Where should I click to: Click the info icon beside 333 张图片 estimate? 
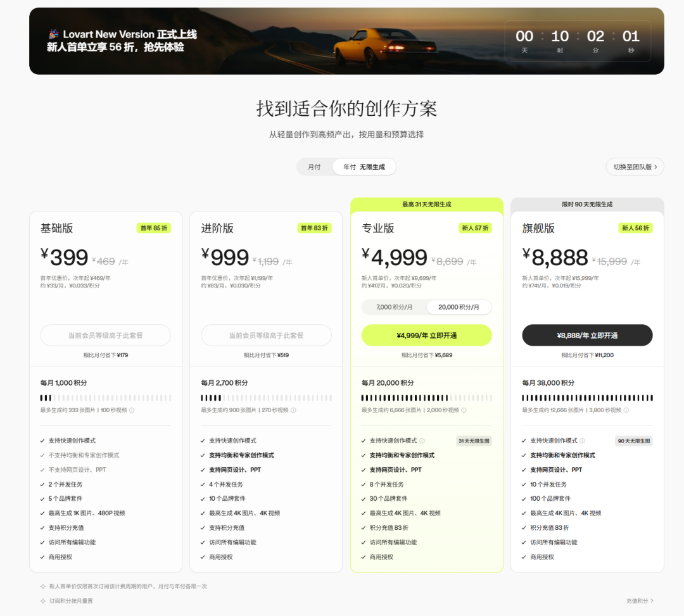(132, 410)
